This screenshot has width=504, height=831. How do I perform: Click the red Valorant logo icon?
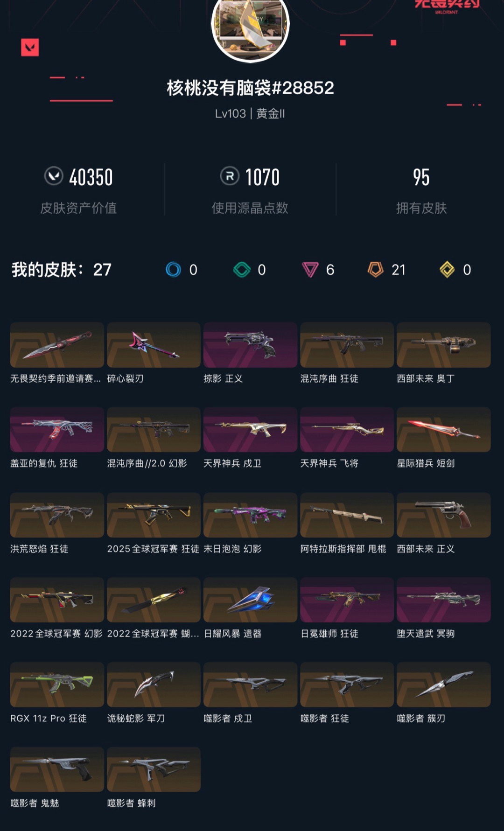30,48
